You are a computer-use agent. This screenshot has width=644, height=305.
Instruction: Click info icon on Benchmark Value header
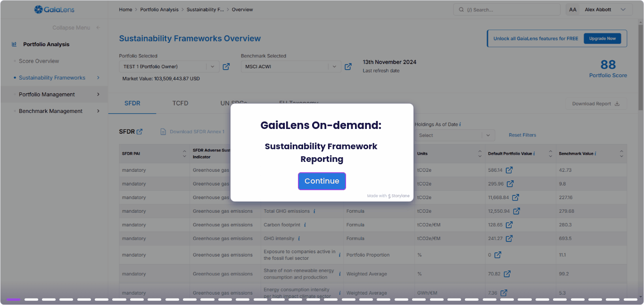(595, 154)
